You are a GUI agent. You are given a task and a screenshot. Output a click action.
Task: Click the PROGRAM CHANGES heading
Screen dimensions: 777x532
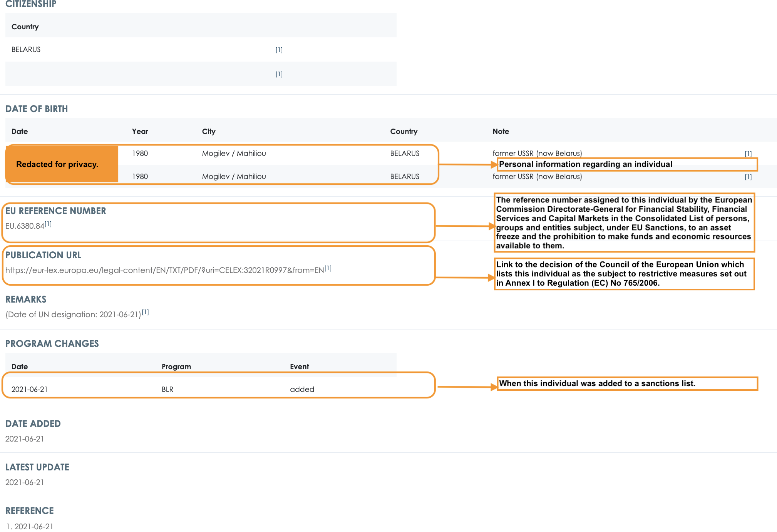(52, 344)
